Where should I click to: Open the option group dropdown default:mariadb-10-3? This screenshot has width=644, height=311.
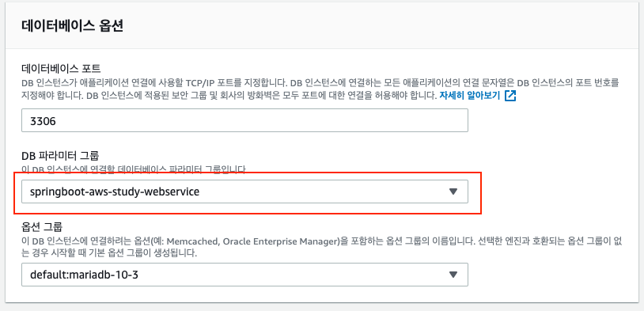coord(244,275)
